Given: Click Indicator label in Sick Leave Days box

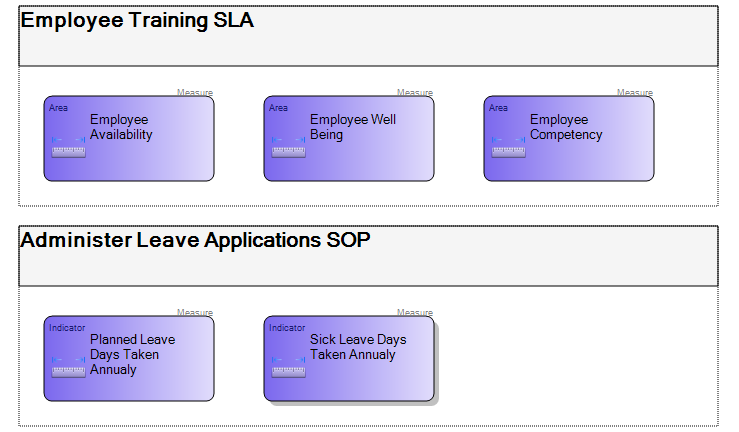Looking at the screenshot, I should [x=287, y=328].
